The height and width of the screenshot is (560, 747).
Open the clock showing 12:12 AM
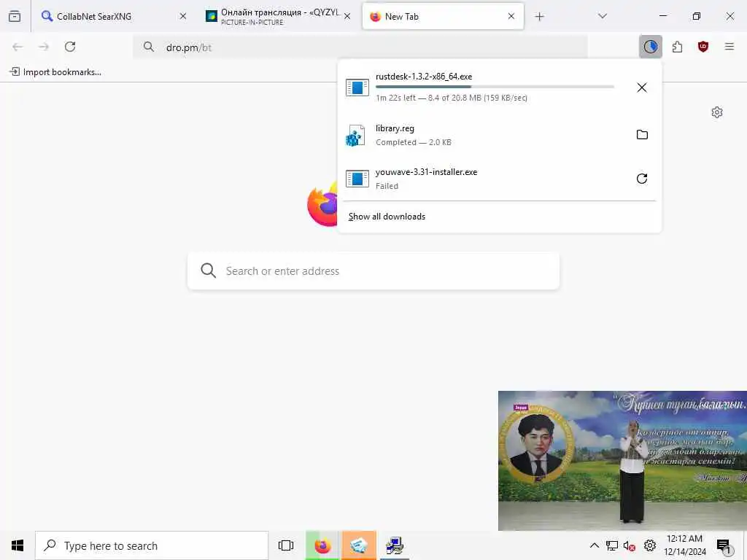click(x=684, y=545)
